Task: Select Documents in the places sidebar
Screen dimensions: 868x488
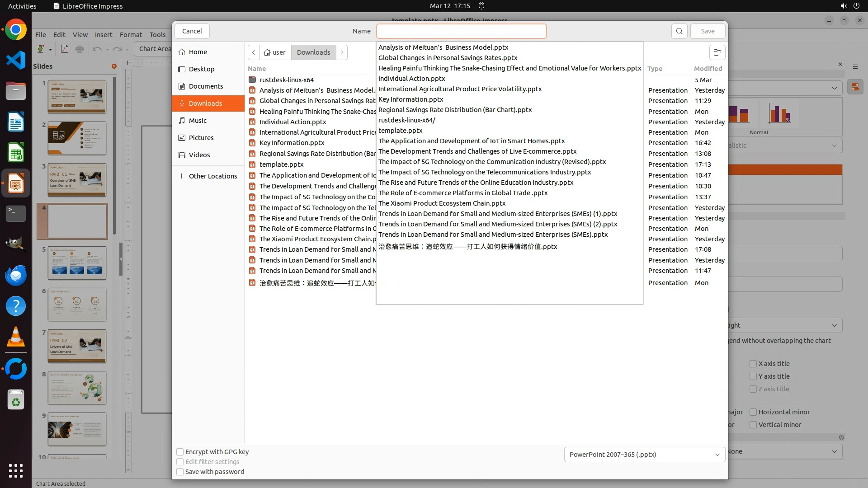Action: pos(206,86)
